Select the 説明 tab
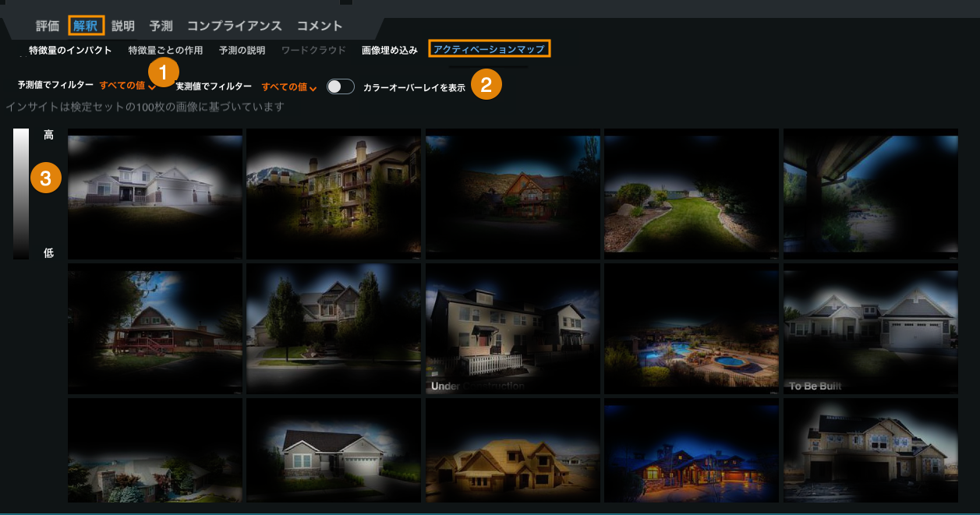 (x=123, y=26)
